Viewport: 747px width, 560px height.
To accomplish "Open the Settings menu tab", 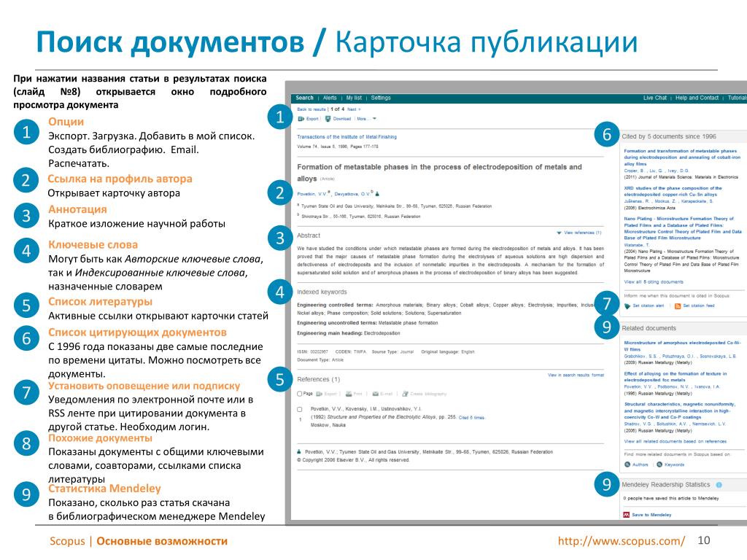I will pos(381,98).
